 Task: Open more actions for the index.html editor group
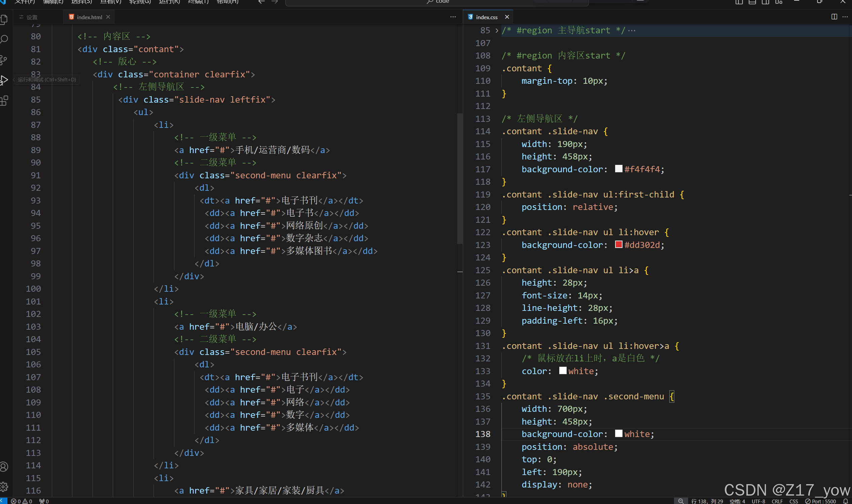pos(453,16)
